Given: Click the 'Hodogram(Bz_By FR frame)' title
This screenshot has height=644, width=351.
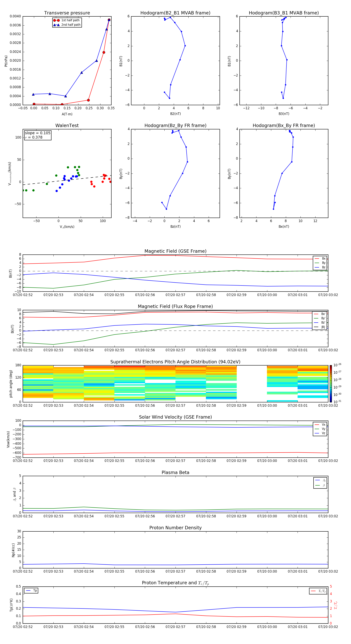Looking at the screenshot, I should (175, 125).
